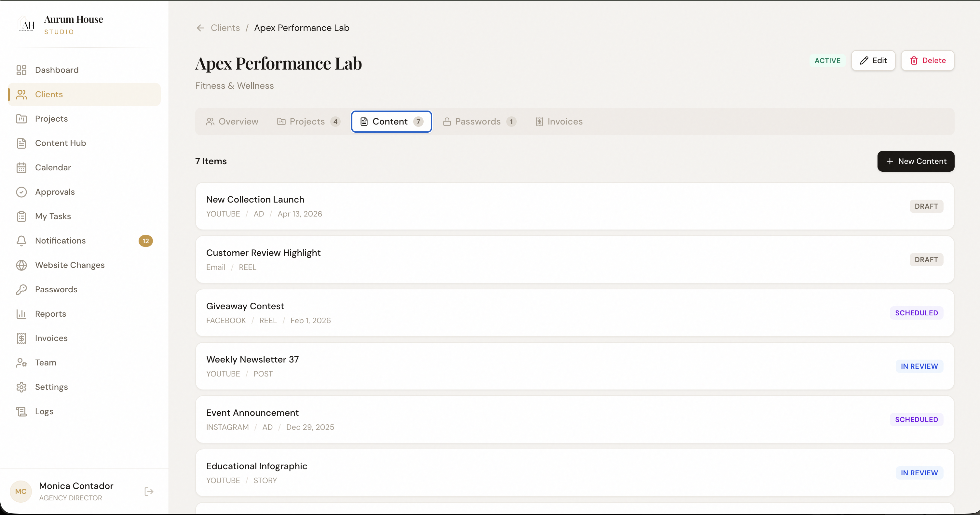Click the Calendar icon in sidebar
This screenshot has width=980, height=515.
pyautogui.click(x=22, y=168)
